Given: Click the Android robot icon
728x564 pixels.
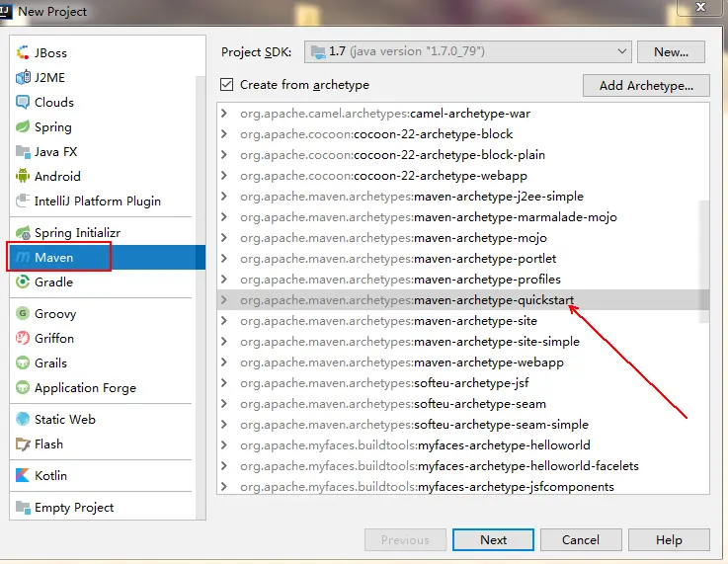Looking at the screenshot, I should [x=23, y=176].
